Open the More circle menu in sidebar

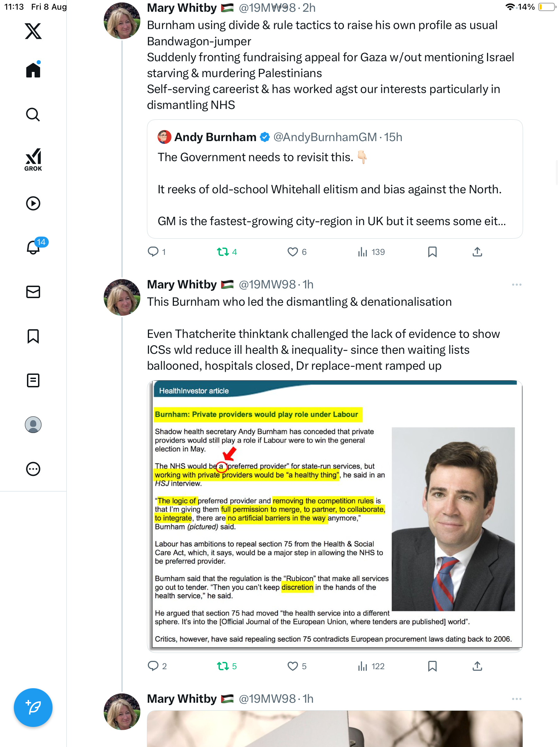pos(33,469)
